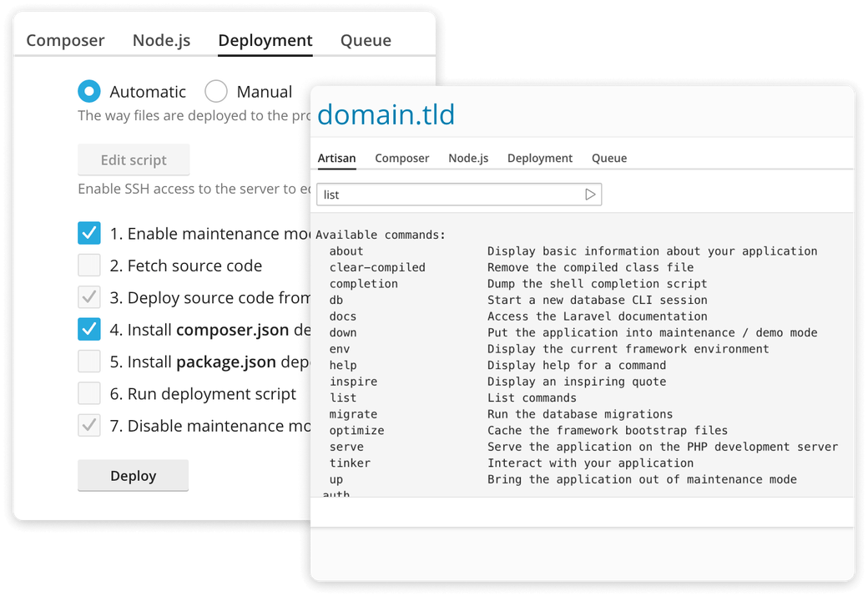The image size is (868, 597).
Task: Run the "list" Artisan command
Action: tap(591, 195)
